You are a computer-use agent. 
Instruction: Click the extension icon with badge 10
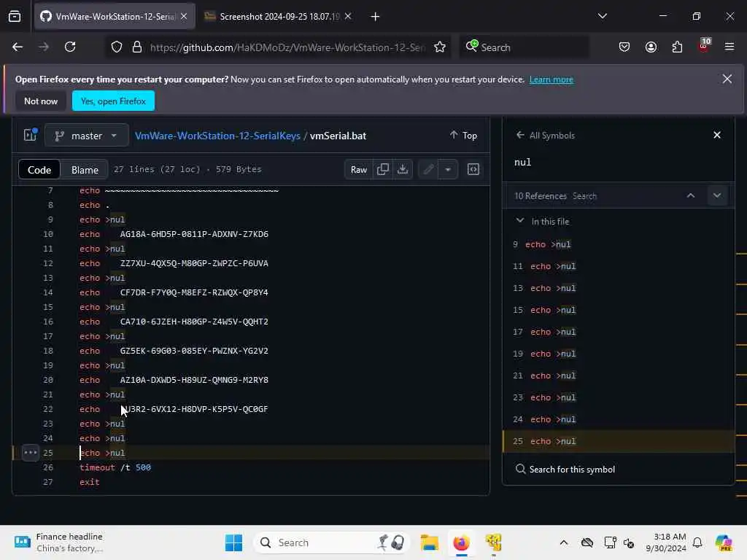(704, 46)
